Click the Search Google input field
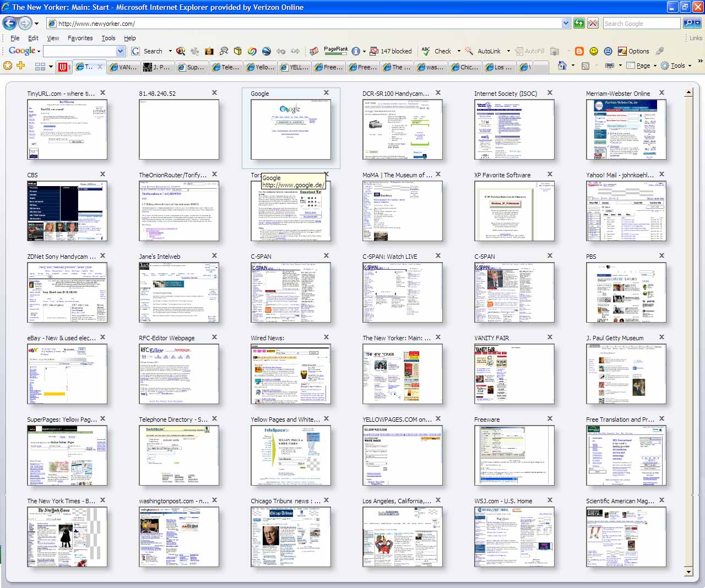 642,23
